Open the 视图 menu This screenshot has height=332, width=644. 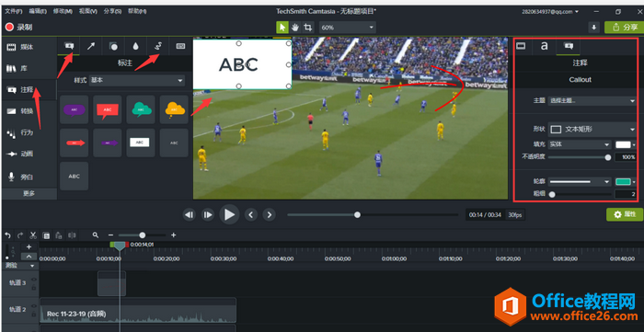[88, 11]
